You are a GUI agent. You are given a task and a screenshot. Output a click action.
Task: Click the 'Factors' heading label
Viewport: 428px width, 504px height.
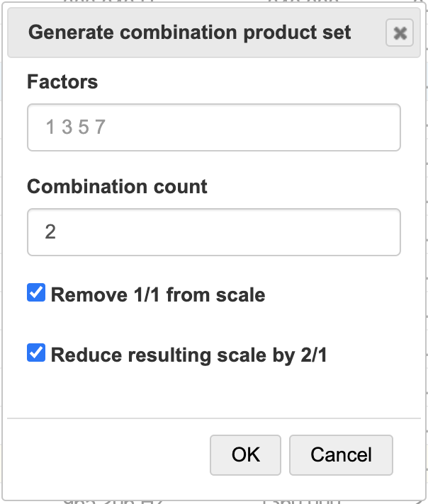pos(62,82)
